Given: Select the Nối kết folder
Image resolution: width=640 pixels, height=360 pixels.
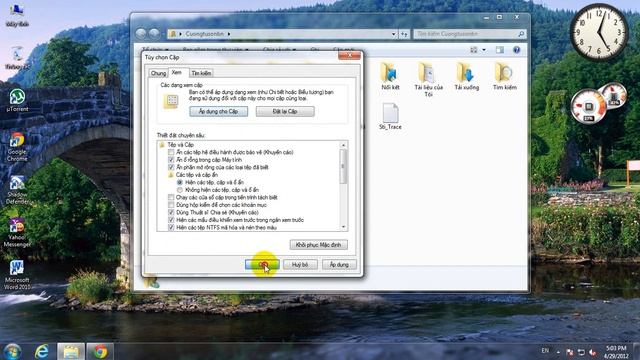Looking at the screenshot, I should tap(390, 76).
